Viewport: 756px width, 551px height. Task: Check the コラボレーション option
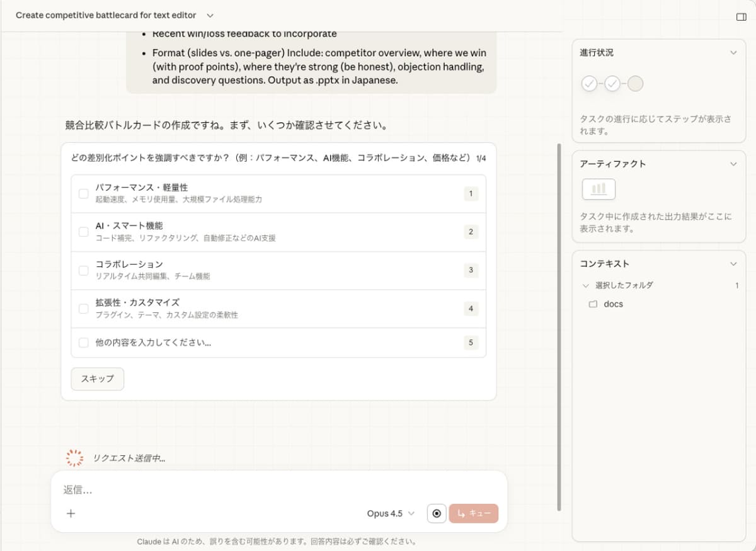pyautogui.click(x=83, y=270)
